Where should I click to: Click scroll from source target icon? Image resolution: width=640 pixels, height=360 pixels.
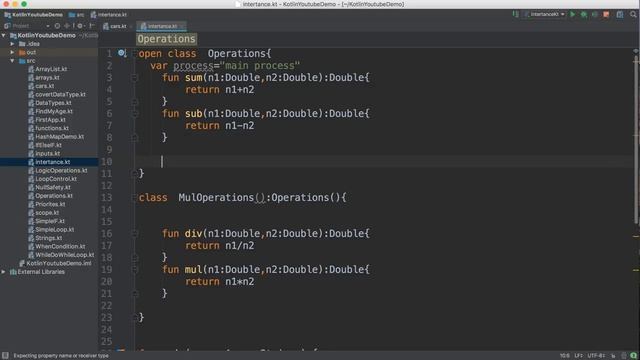coord(57,26)
